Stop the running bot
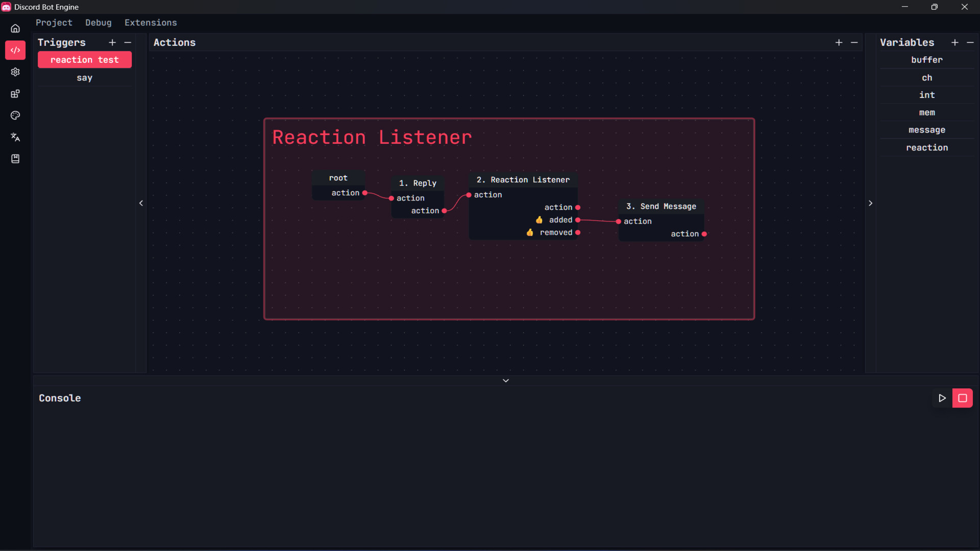Image resolution: width=980 pixels, height=551 pixels. [963, 398]
